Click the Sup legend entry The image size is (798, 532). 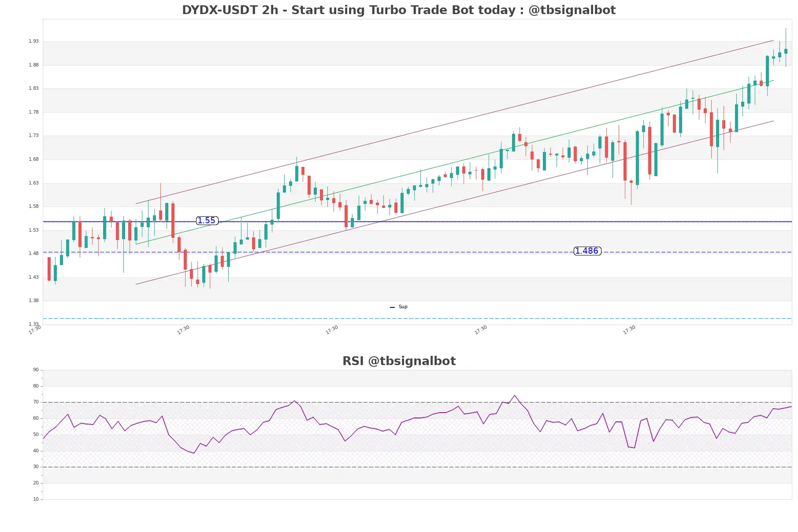(x=399, y=307)
